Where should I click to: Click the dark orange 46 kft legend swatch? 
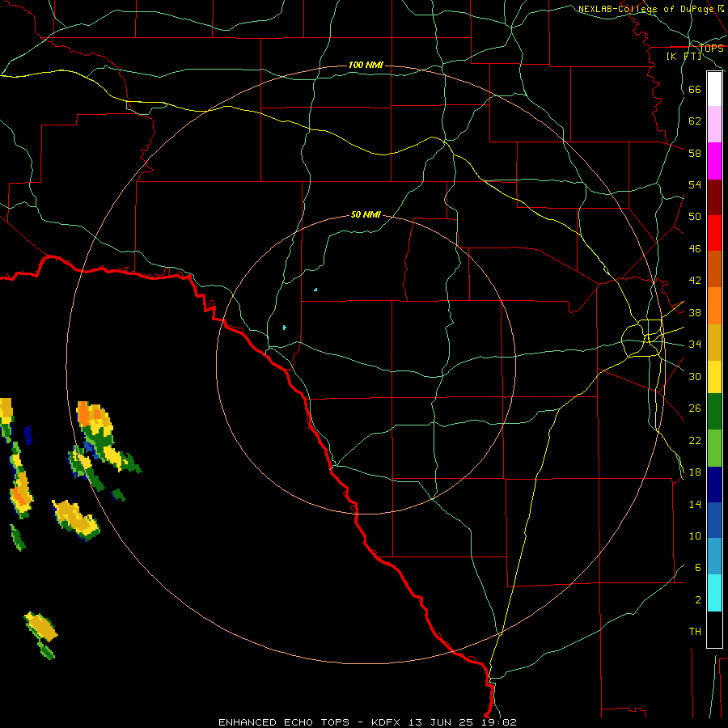pyautogui.click(x=714, y=269)
